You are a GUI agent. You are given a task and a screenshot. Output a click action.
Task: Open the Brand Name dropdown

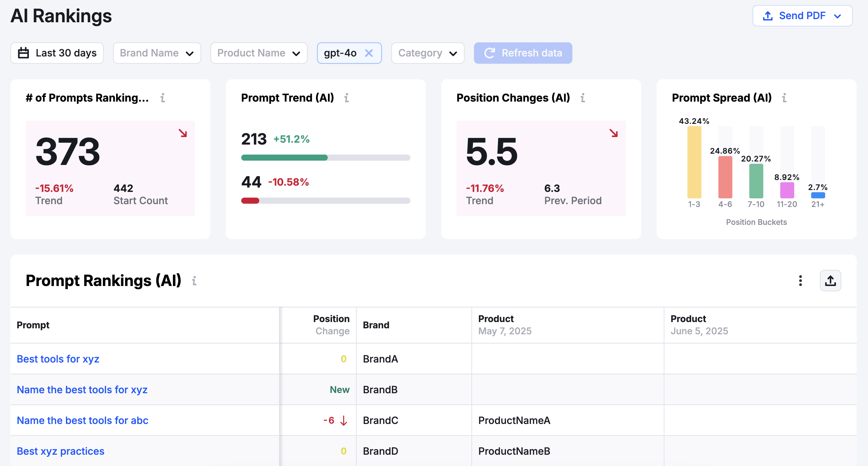tap(157, 53)
